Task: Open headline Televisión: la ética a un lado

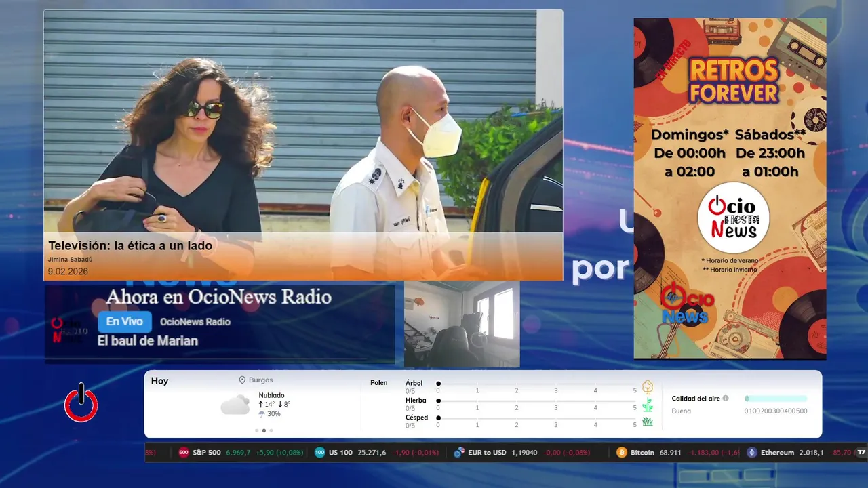Action: pos(130,246)
